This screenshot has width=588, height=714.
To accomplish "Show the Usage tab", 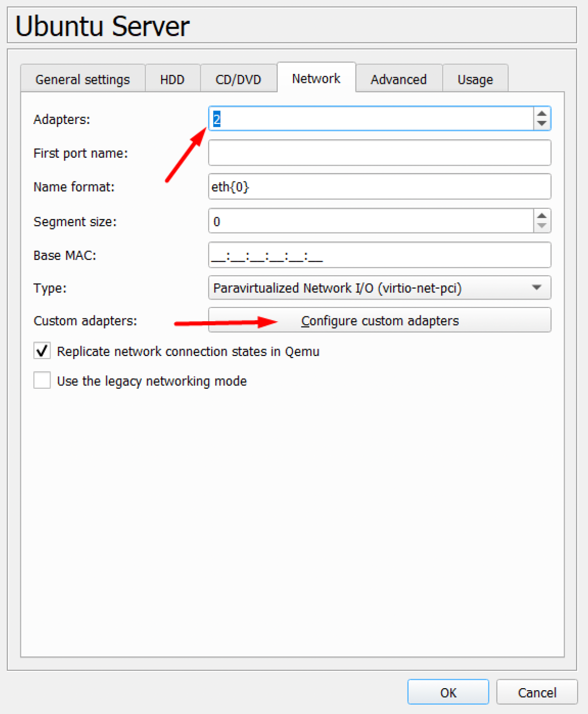I will point(475,79).
